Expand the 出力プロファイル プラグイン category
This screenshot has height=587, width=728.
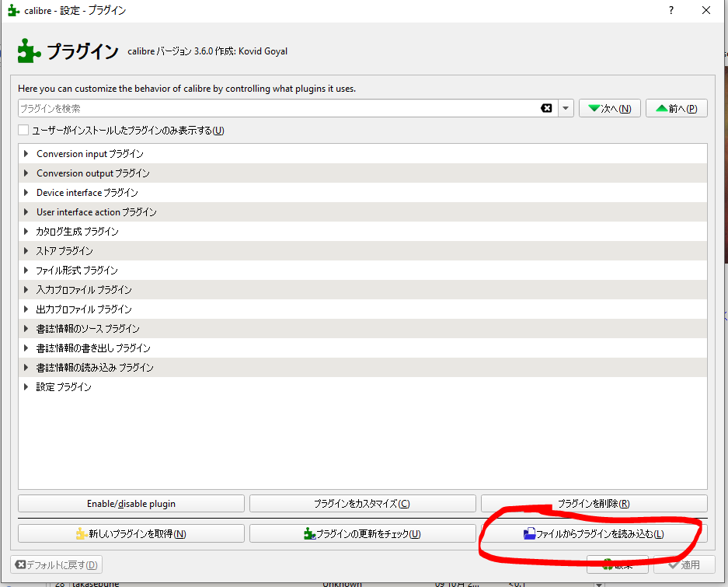click(26, 309)
